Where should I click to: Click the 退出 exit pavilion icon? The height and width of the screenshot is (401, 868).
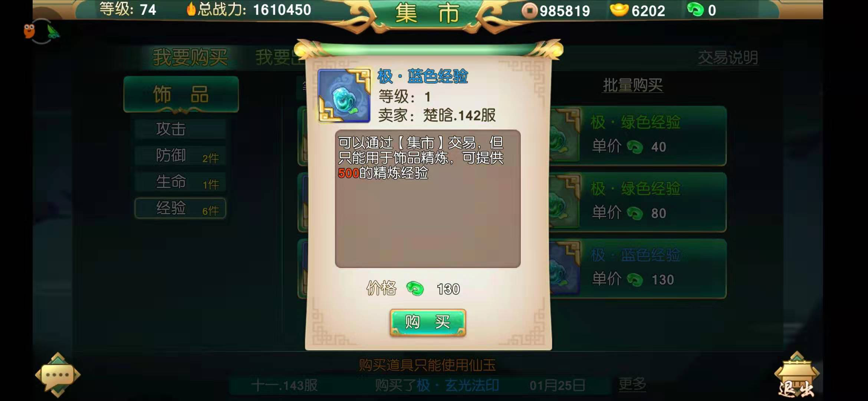(797, 376)
